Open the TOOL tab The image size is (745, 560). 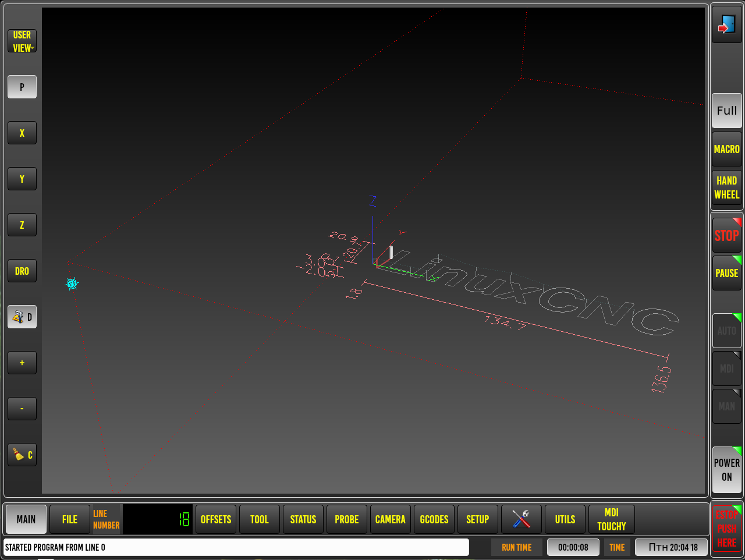coord(260,519)
